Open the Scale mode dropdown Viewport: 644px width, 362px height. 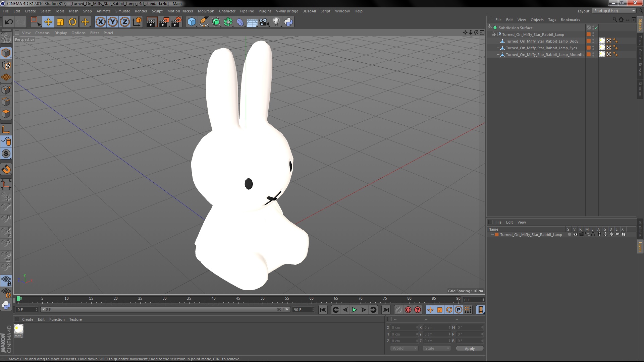(x=436, y=348)
